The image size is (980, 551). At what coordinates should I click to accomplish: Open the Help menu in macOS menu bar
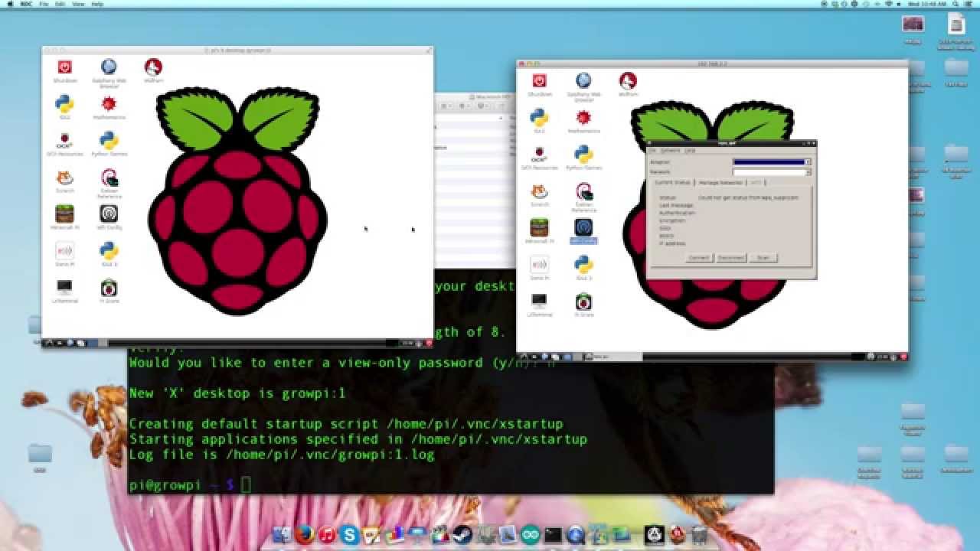[x=97, y=4]
